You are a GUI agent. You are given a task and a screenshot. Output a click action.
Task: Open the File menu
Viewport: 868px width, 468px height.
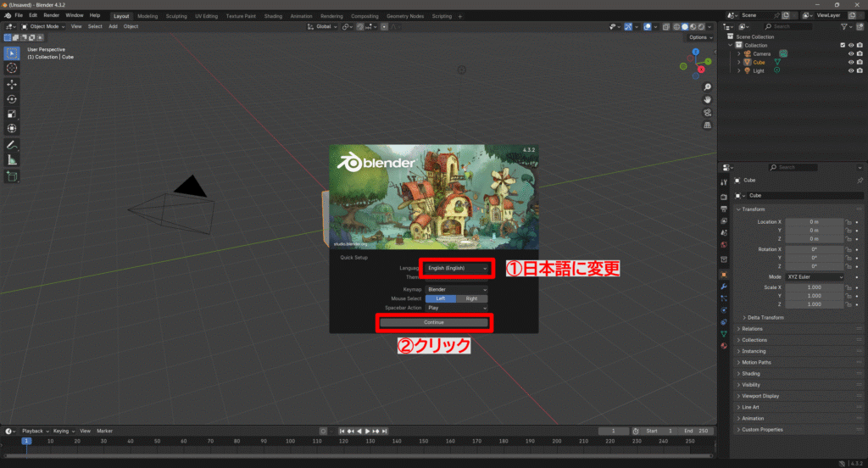tap(19, 15)
